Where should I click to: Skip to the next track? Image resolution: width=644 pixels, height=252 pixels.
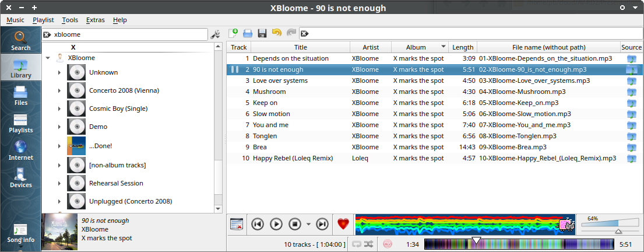[x=322, y=223]
